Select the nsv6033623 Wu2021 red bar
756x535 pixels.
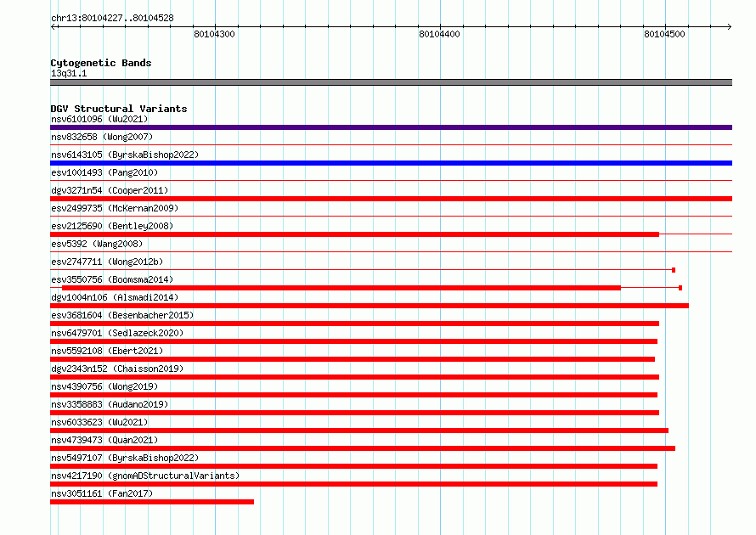coord(359,431)
